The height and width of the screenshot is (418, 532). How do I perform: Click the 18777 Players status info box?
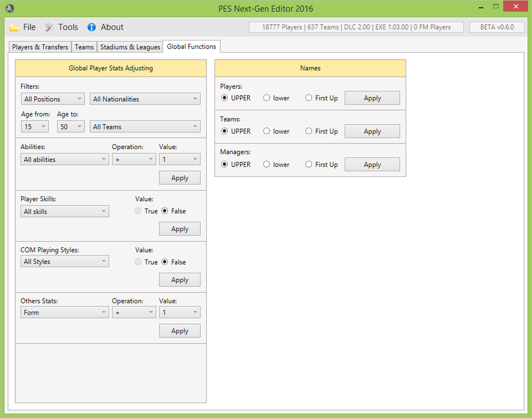(x=356, y=27)
